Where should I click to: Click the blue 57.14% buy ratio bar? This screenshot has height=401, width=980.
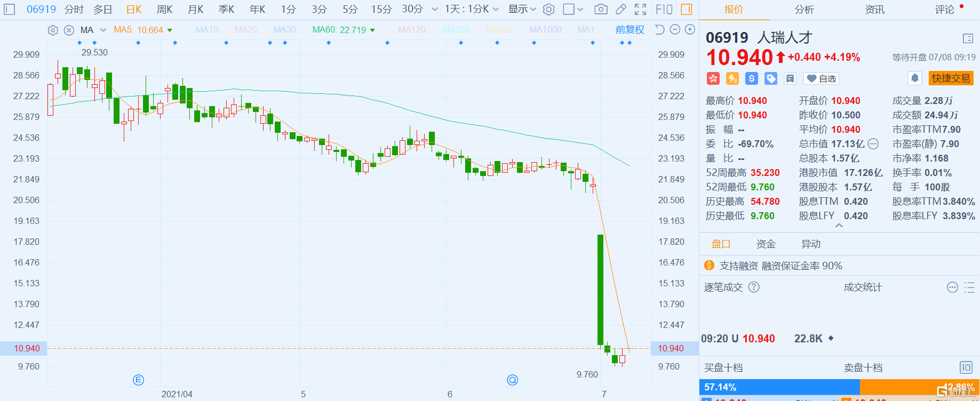point(779,387)
